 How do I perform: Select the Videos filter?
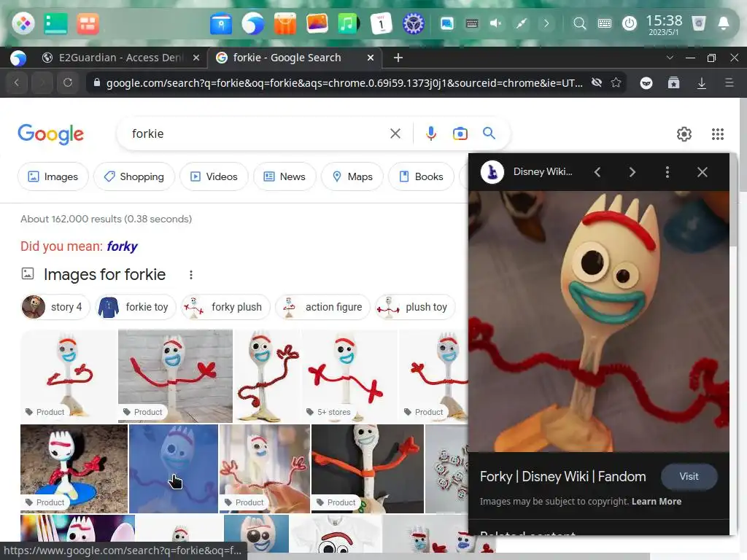click(x=214, y=176)
